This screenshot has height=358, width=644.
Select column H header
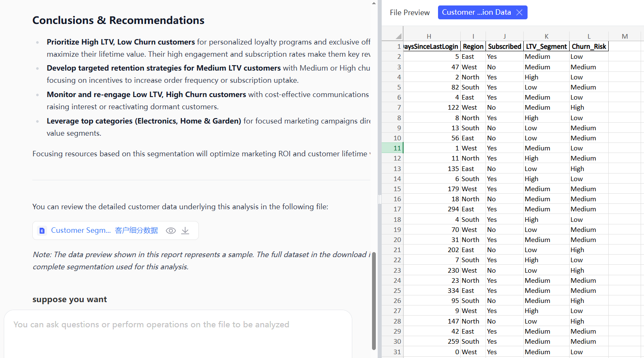tap(429, 36)
